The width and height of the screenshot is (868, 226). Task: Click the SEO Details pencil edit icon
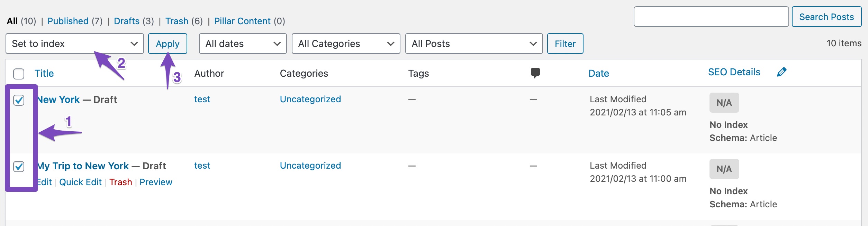(x=781, y=72)
